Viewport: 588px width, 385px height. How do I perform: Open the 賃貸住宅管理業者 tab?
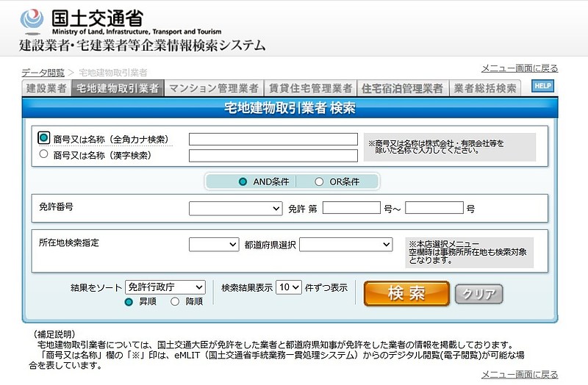310,88
